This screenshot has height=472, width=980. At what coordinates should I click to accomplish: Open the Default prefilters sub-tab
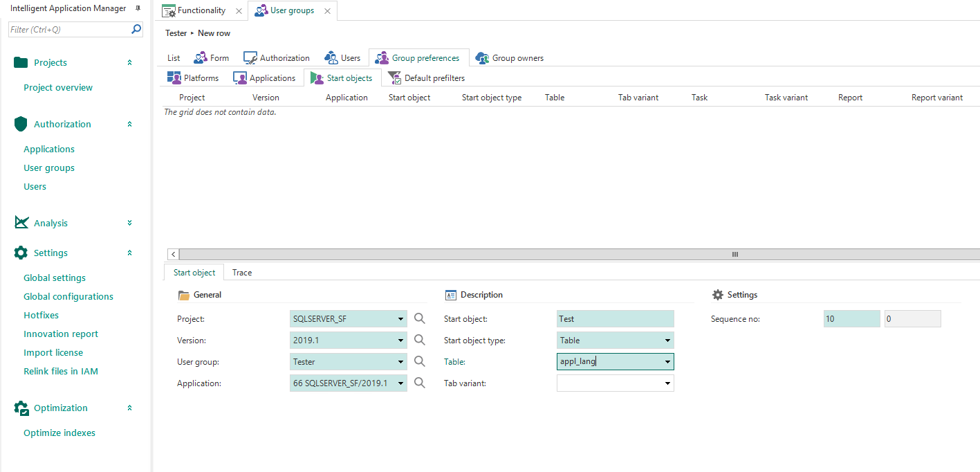tap(426, 78)
